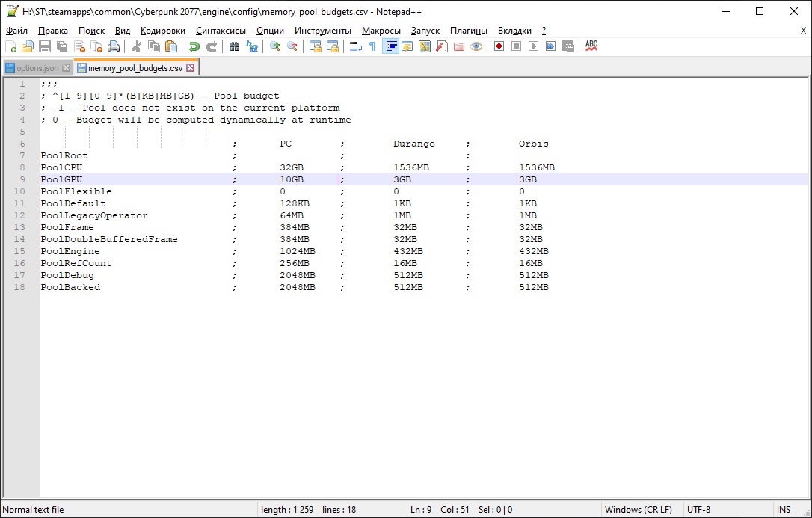Paste from clipboard using toolbar icon
812x518 pixels.
pos(171,46)
